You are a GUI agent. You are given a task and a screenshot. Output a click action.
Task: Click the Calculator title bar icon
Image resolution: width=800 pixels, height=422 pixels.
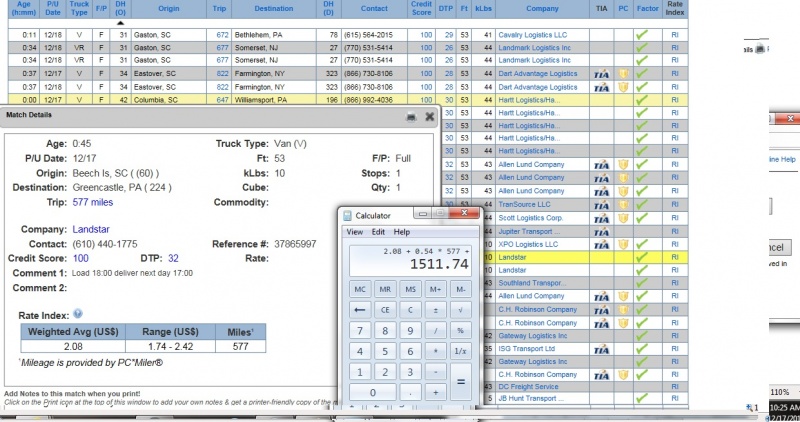(x=348, y=216)
